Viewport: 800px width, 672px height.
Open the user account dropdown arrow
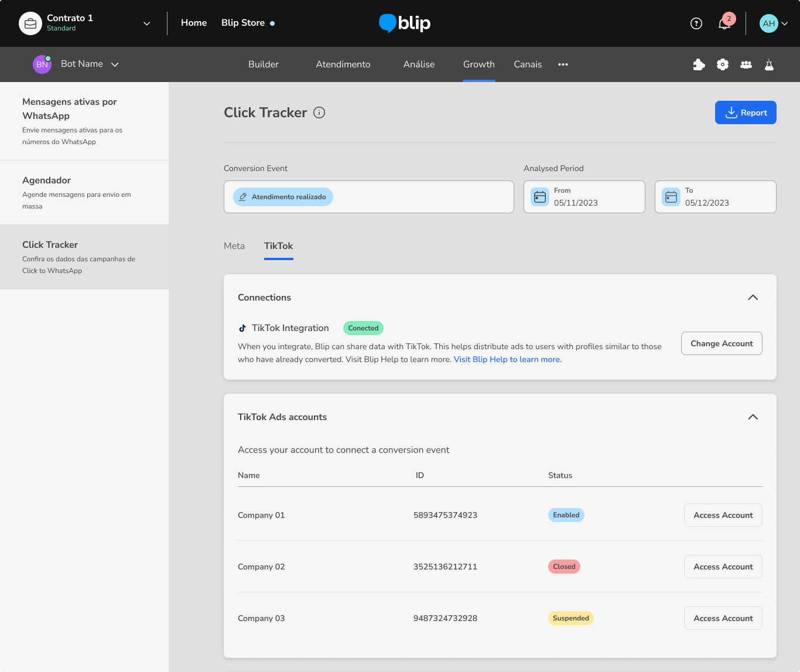point(785,23)
